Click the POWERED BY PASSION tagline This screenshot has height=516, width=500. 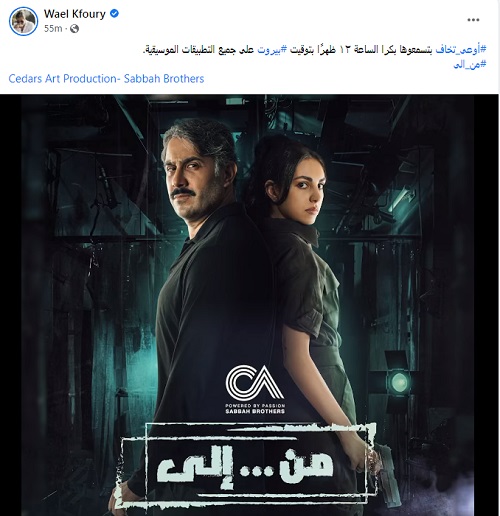(255, 406)
